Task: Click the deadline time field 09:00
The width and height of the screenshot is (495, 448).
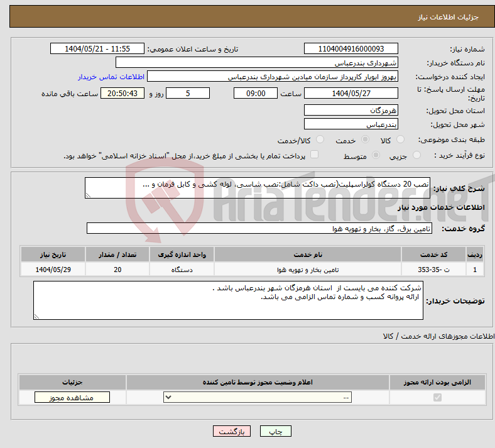Action: click(x=256, y=93)
